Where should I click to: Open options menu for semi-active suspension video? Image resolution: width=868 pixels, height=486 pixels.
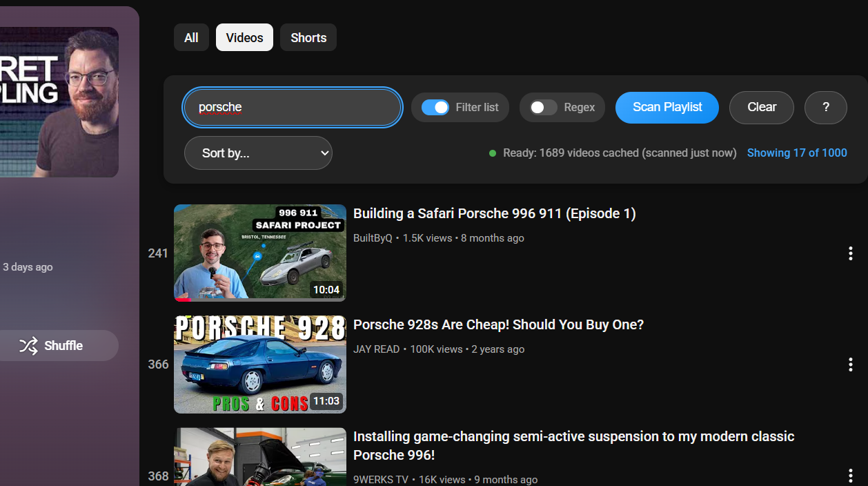tap(850, 476)
